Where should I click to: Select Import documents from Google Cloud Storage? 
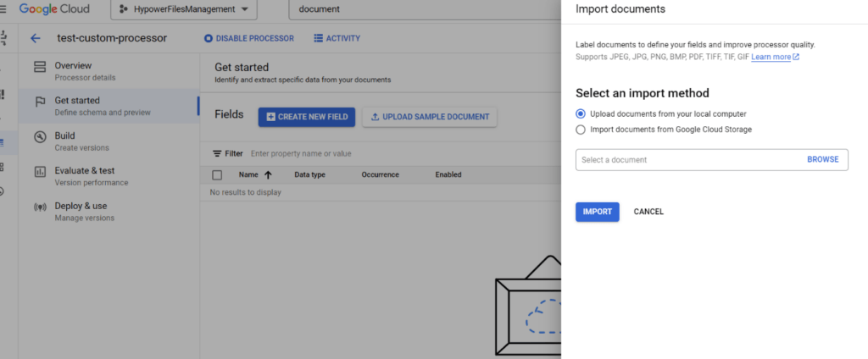[581, 130]
